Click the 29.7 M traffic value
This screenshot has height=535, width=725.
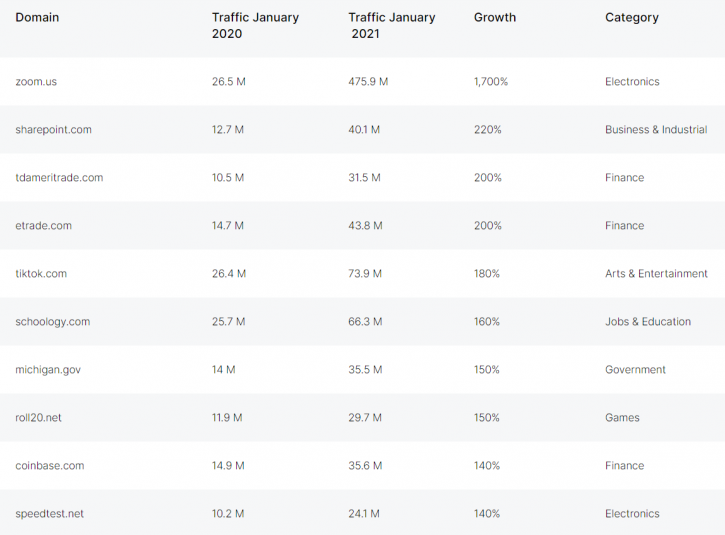click(365, 418)
